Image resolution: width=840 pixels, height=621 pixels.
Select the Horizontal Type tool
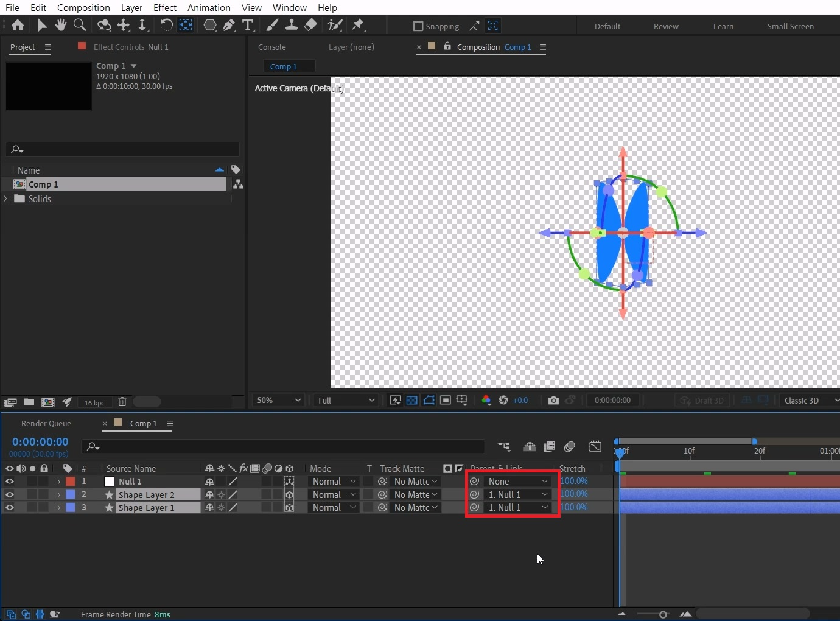tap(248, 26)
